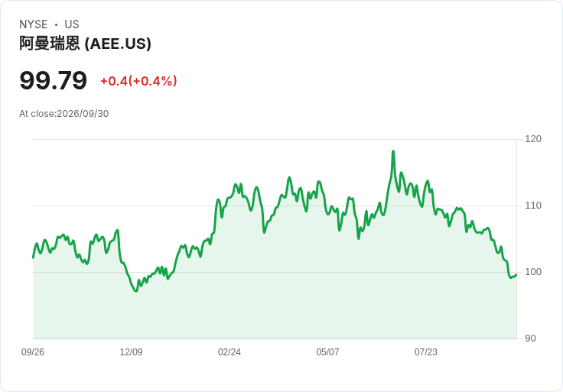
Task: Click the 05/07 date axis label
Action: coord(327,352)
